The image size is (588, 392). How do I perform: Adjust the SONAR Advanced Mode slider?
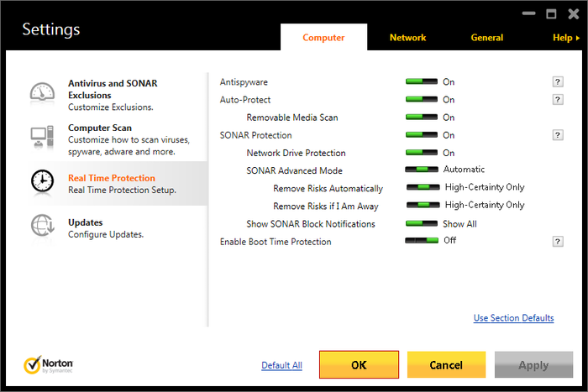[x=422, y=170]
